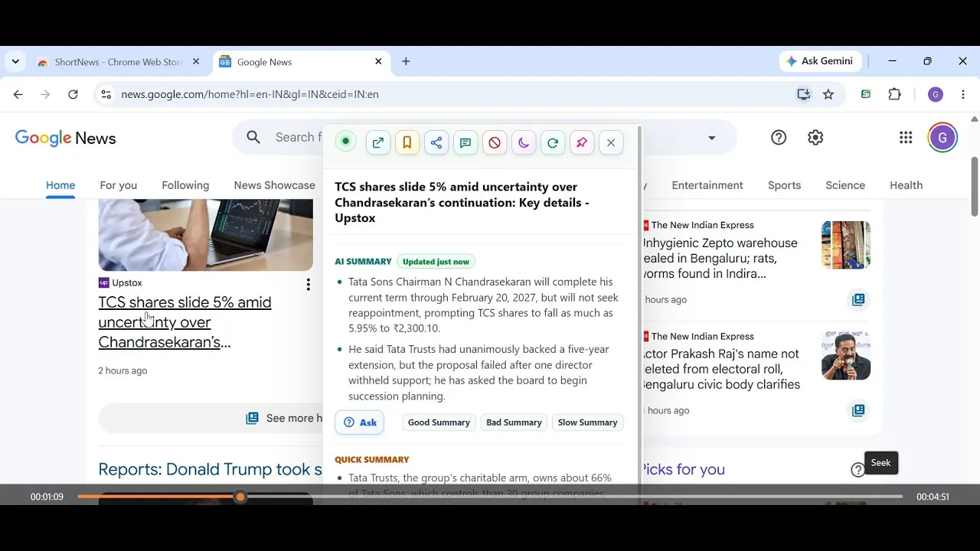Open Google News settings gear
This screenshot has height=551, width=980.
pos(815,138)
